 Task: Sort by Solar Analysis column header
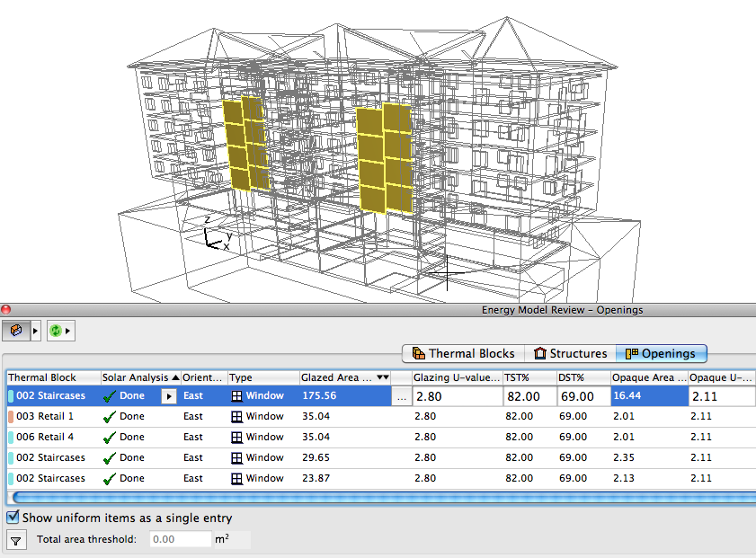point(141,377)
